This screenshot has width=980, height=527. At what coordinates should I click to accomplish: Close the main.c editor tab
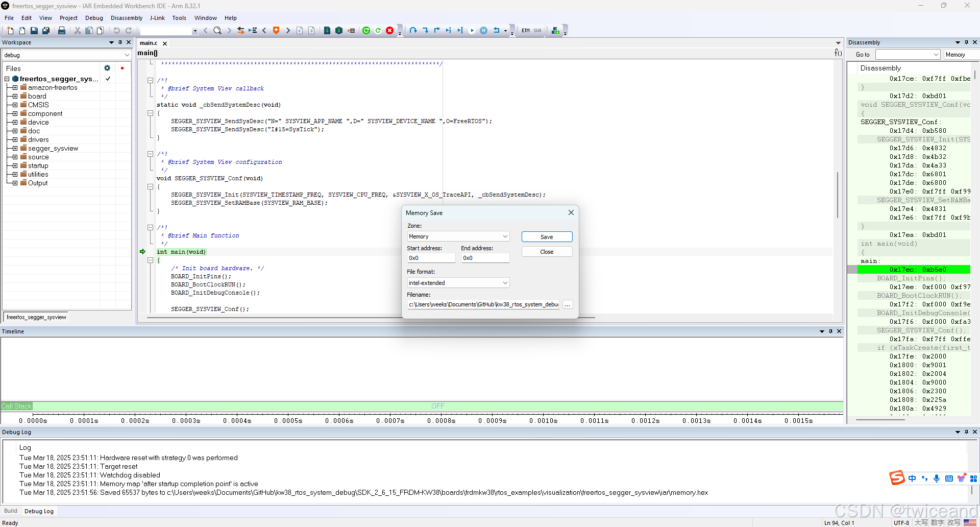click(165, 43)
